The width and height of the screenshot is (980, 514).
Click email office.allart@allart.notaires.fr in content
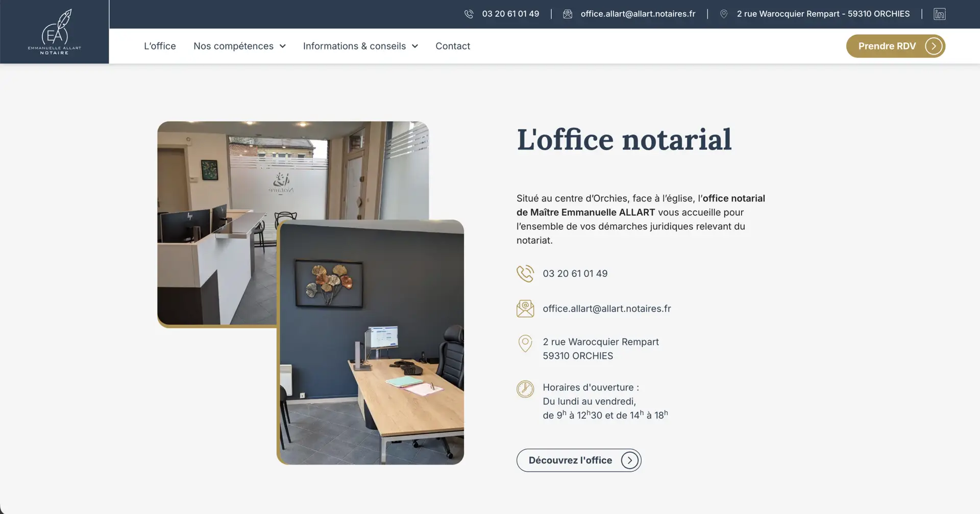[x=607, y=309]
